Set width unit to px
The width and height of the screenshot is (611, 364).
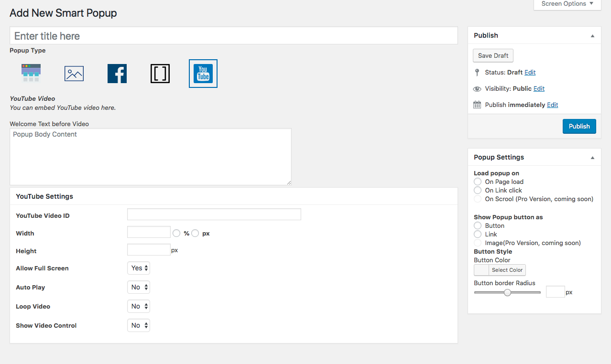point(195,233)
